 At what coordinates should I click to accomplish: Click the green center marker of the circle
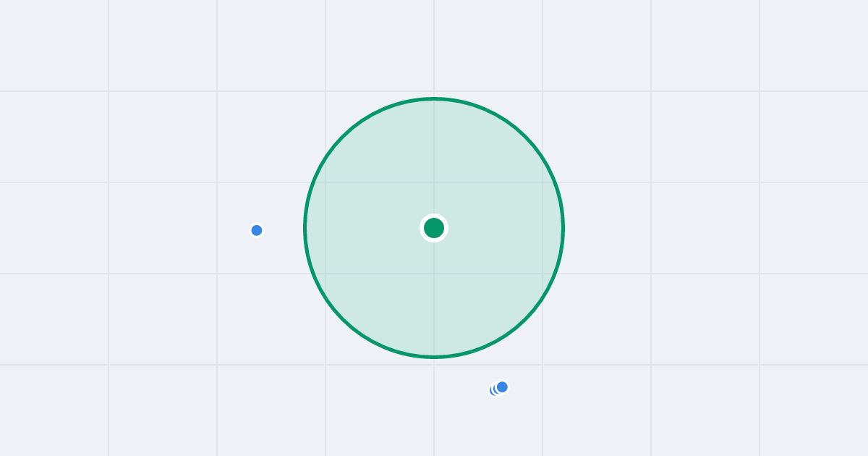434,228
